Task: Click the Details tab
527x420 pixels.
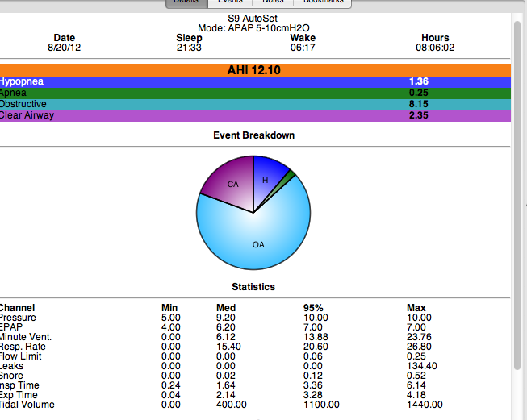Action: (x=186, y=2)
